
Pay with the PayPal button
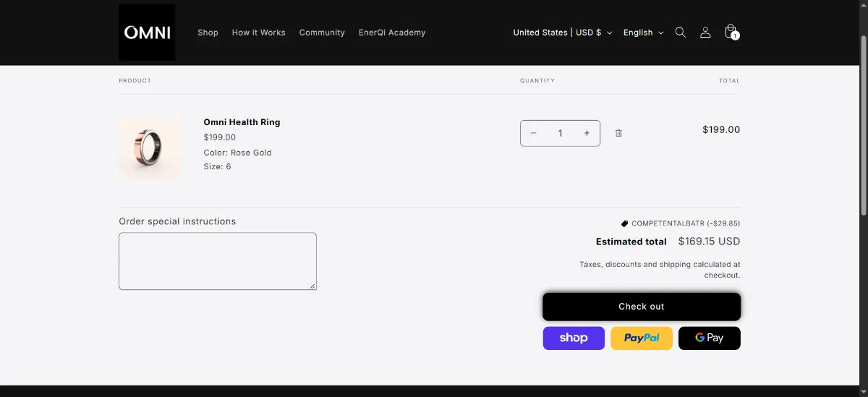click(x=642, y=338)
